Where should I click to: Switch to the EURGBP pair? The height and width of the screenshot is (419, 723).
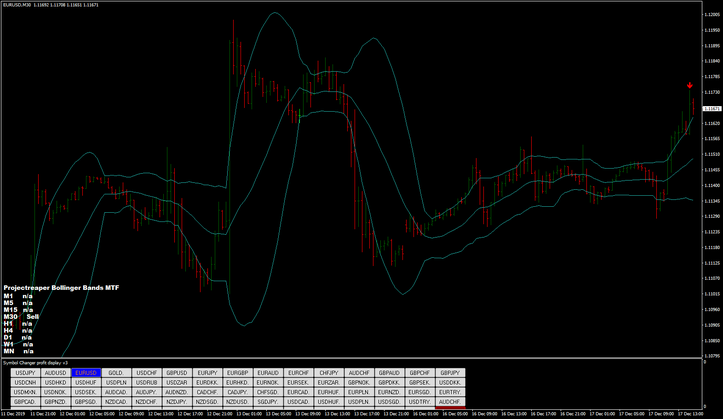point(238,372)
